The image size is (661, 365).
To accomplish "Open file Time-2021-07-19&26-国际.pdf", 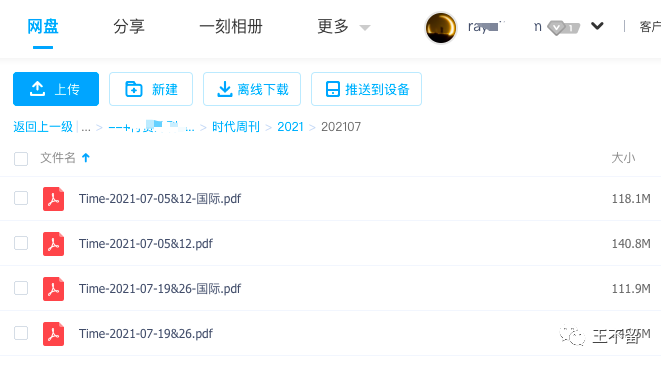I will click(160, 289).
